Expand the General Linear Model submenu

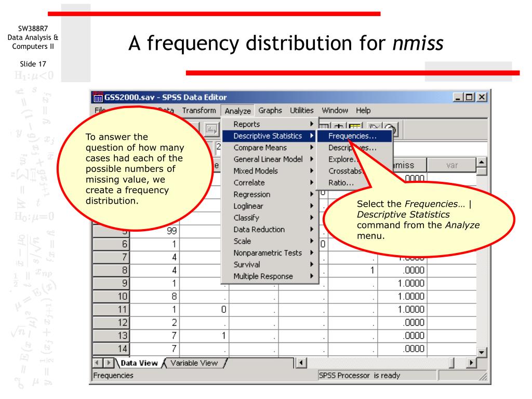coord(270,159)
